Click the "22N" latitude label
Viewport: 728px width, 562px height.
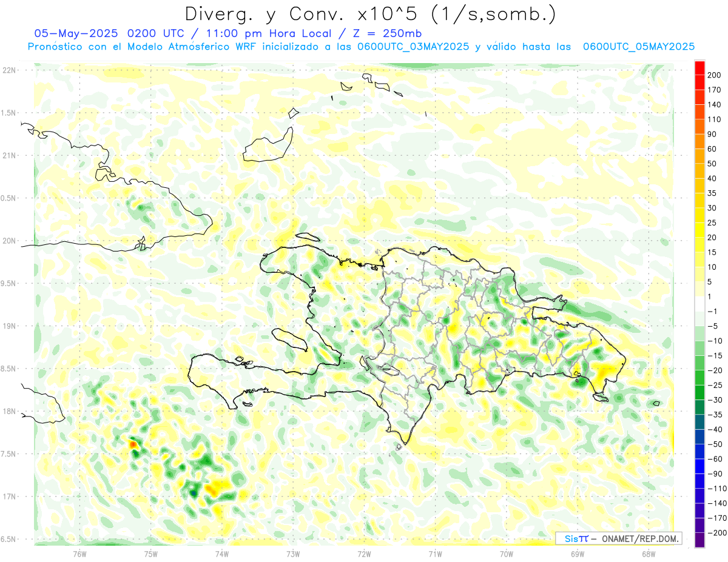point(9,70)
